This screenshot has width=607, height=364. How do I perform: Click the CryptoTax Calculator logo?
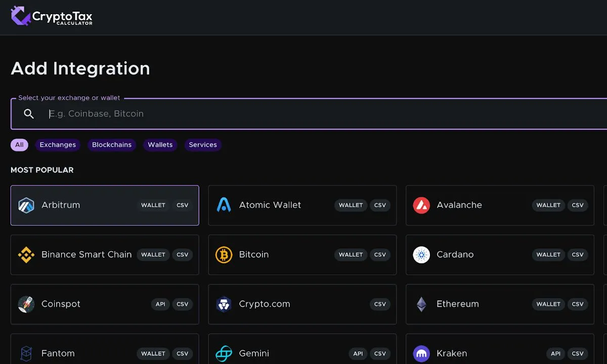click(x=52, y=16)
